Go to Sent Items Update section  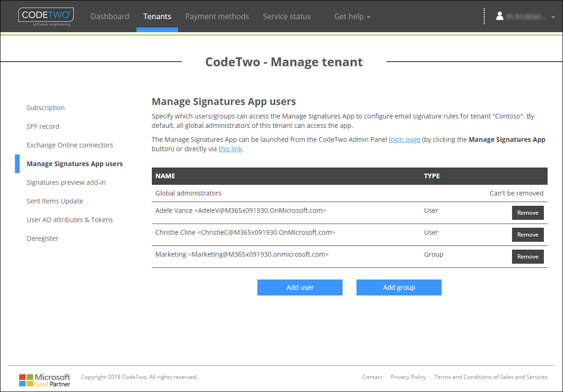pos(55,201)
